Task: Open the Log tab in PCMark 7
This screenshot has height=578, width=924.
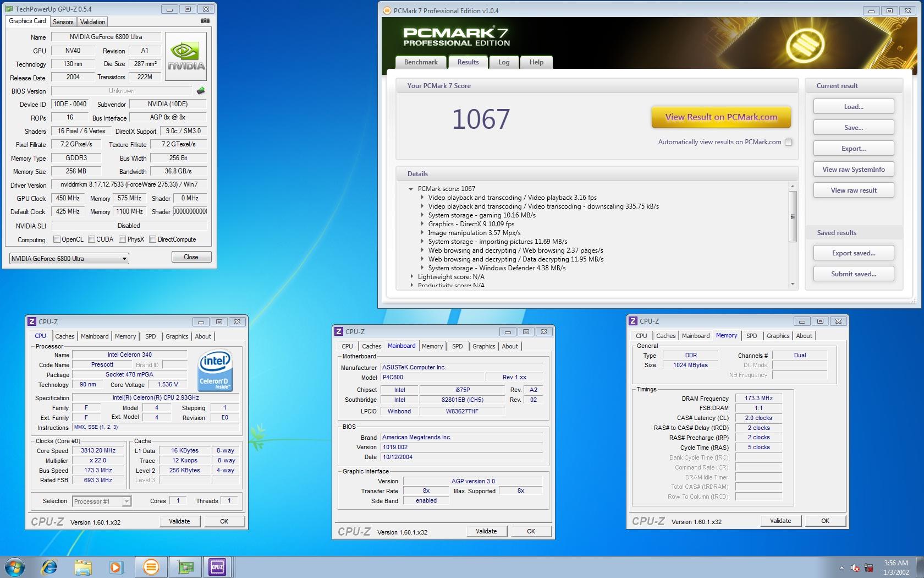Action: point(504,62)
